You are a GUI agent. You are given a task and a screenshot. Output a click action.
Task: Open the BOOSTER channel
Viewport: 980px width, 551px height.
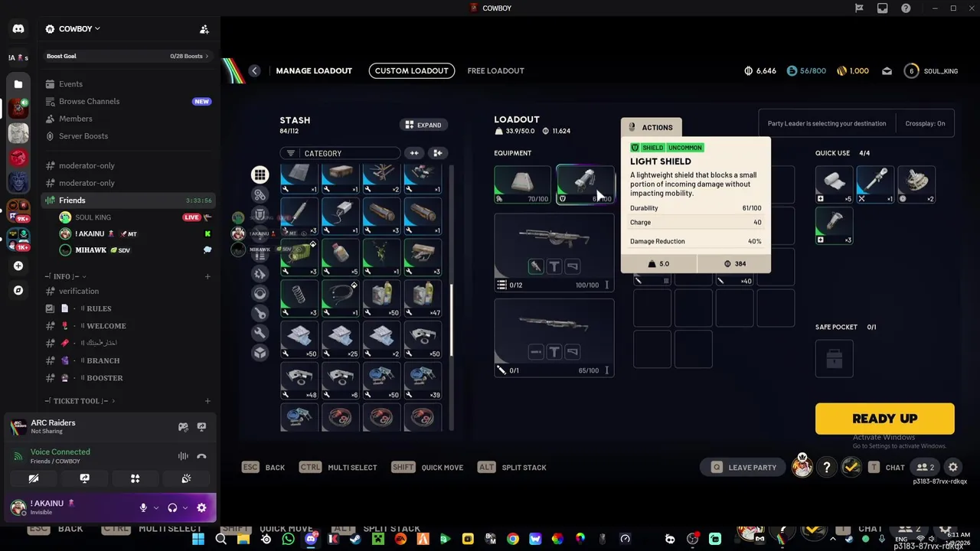pos(129,378)
